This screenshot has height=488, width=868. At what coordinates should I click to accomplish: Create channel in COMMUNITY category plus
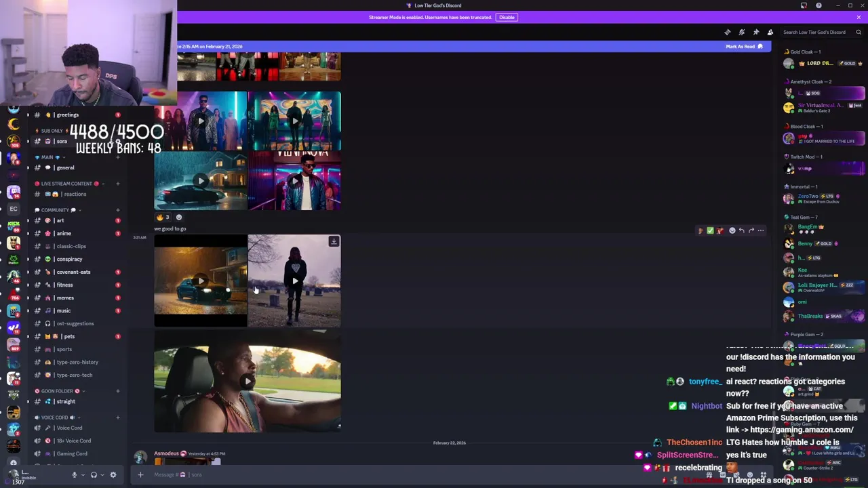pos(117,210)
